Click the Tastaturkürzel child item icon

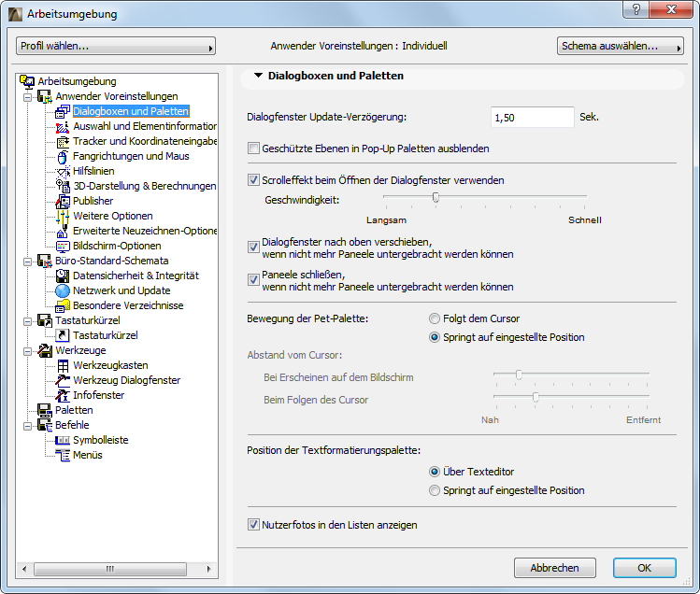[63, 335]
